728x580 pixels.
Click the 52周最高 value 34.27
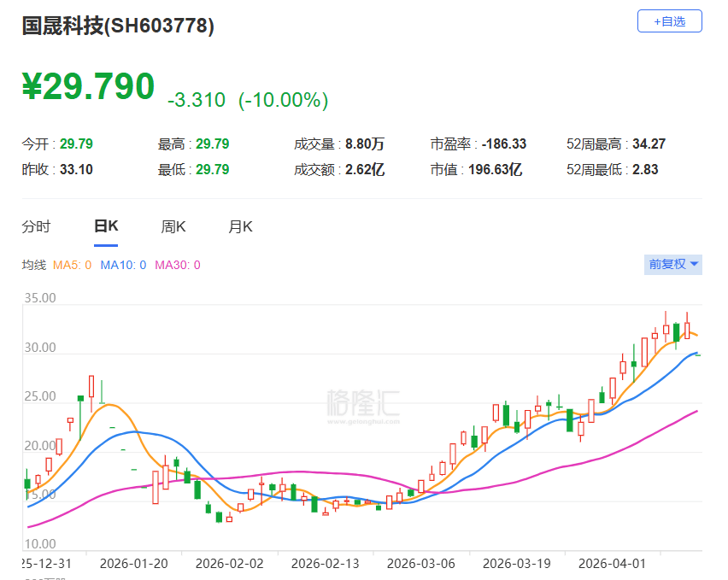coord(651,144)
